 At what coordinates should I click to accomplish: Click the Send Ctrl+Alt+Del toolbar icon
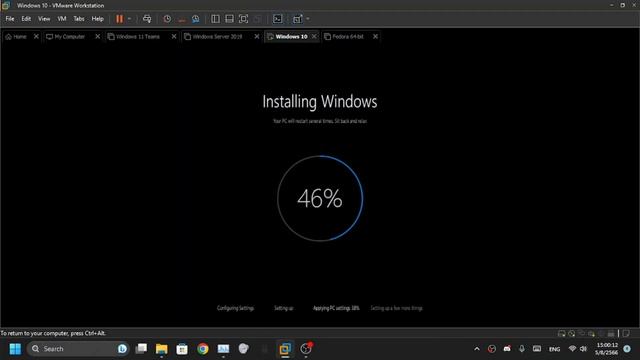coord(147,19)
